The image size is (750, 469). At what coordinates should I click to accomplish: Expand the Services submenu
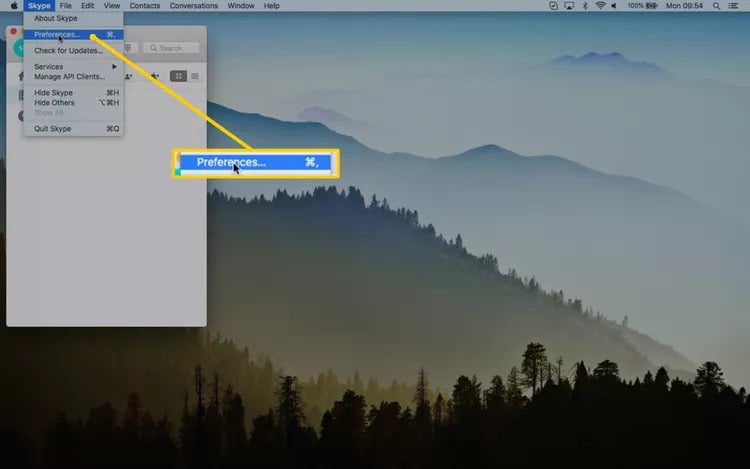tap(74, 66)
